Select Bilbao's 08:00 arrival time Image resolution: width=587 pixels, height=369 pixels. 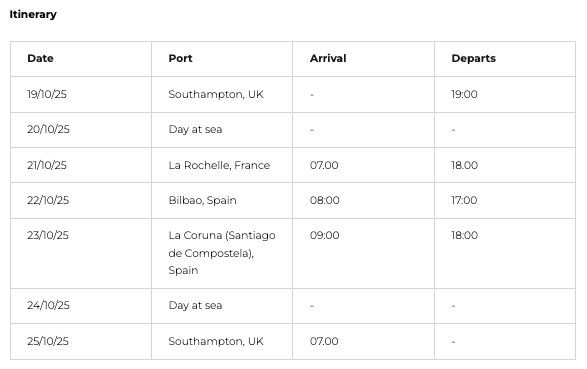(325, 200)
